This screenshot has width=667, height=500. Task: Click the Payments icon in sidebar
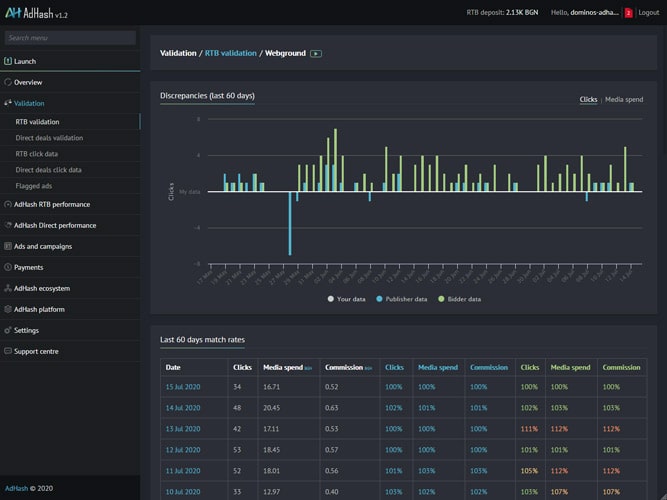tap(8, 267)
